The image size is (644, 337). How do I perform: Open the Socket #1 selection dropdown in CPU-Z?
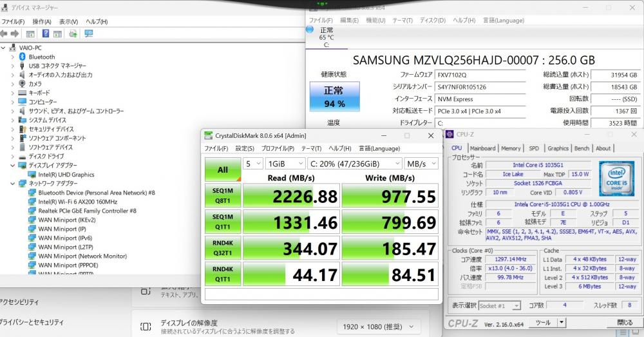click(500, 306)
